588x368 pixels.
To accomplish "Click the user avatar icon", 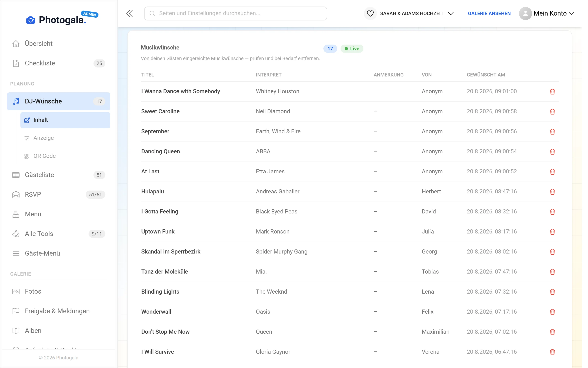I will (525, 13).
